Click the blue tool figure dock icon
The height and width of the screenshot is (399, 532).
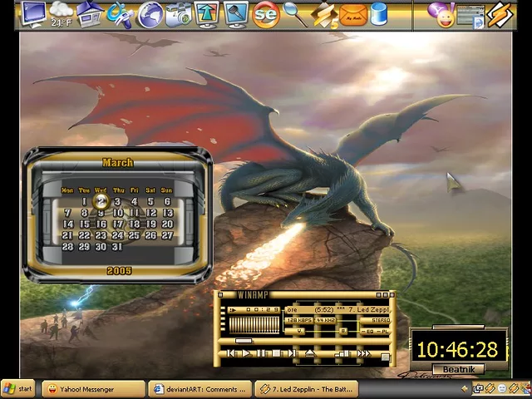120,15
